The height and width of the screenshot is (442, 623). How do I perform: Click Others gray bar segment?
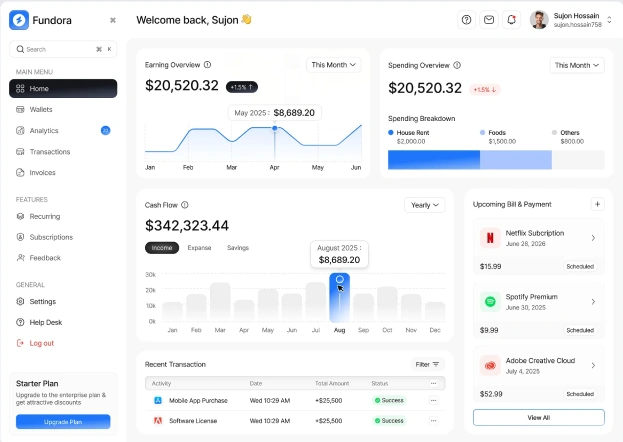point(578,160)
